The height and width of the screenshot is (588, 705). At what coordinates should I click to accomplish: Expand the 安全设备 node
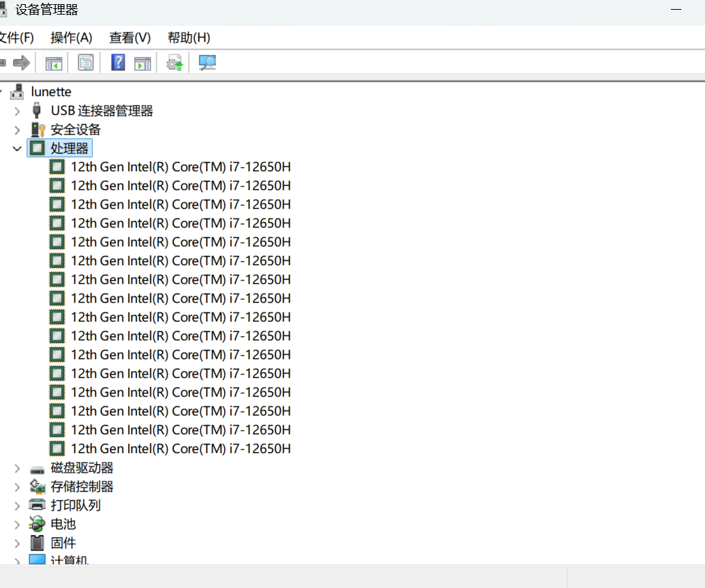[x=17, y=130]
